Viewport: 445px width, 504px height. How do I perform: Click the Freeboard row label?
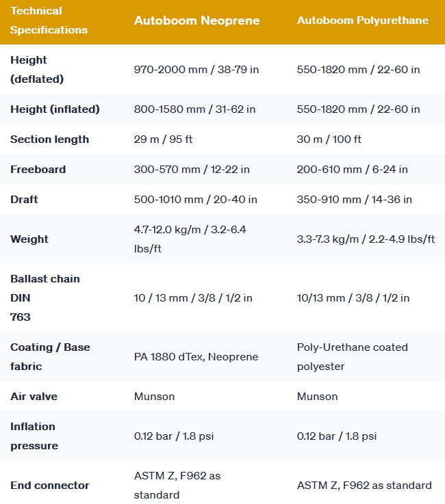38,170
